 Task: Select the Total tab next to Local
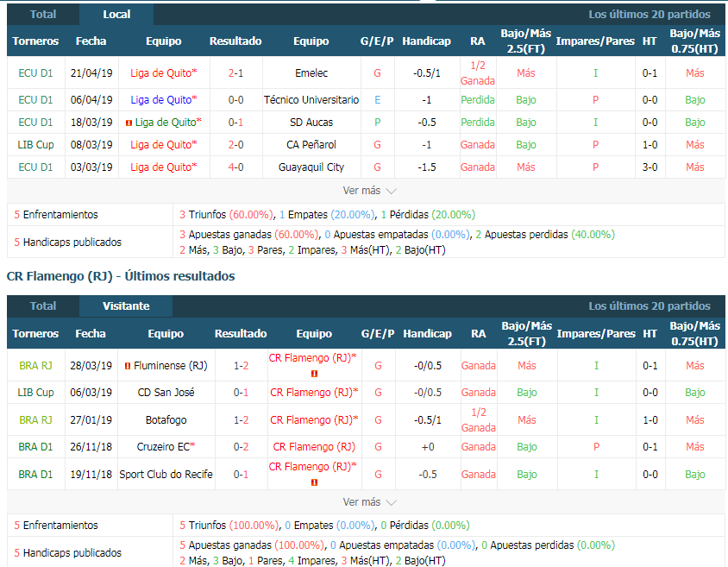(x=43, y=15)
